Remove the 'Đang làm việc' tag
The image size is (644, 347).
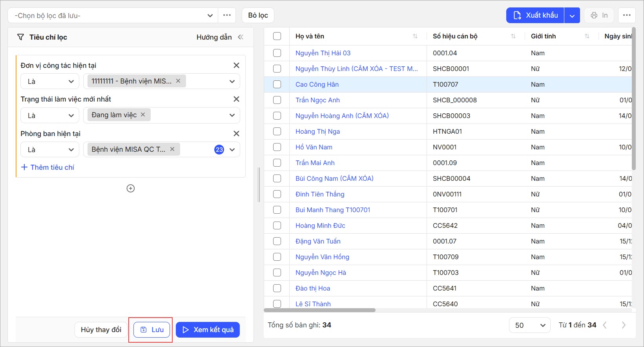click(143, 114)
